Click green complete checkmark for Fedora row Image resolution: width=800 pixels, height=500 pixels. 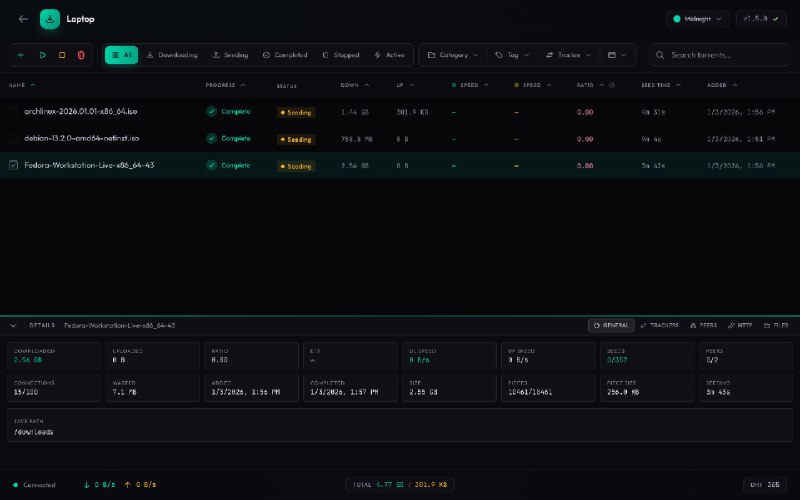coord(211,165)
